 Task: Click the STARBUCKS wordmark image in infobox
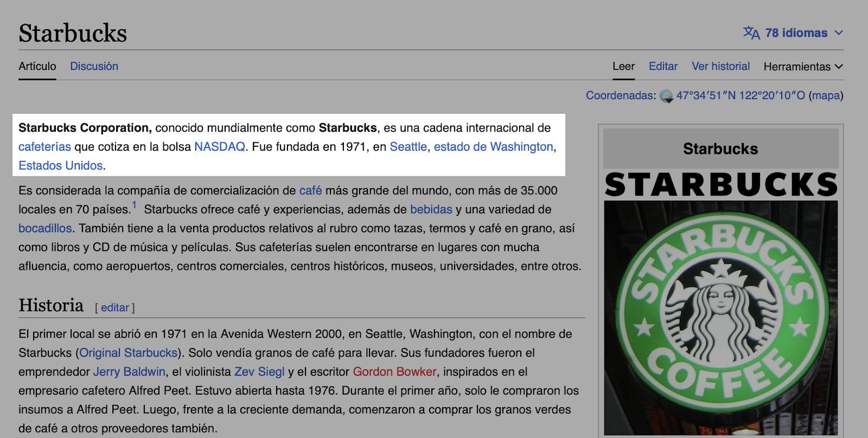tap(721, 184)
